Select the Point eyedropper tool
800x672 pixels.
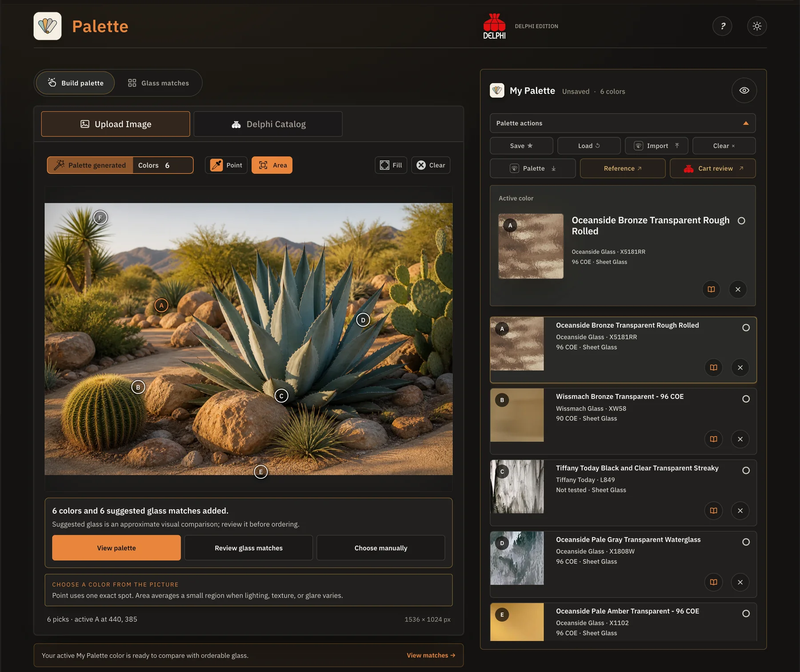[226, 165]
